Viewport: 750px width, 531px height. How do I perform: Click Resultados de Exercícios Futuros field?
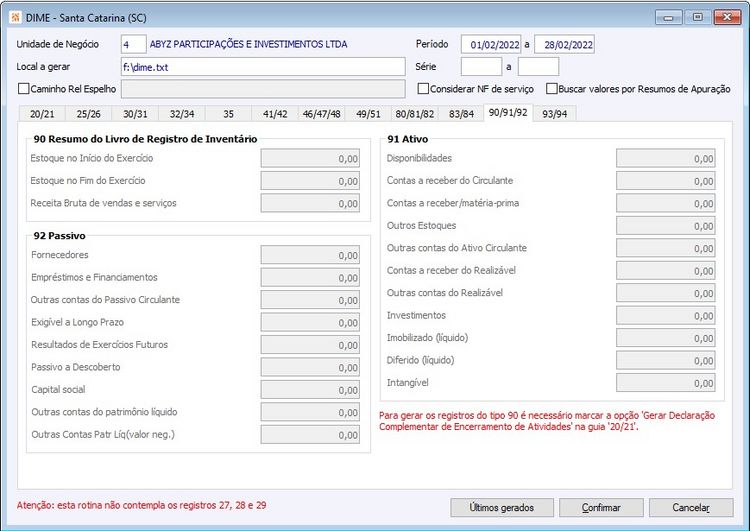310,345
